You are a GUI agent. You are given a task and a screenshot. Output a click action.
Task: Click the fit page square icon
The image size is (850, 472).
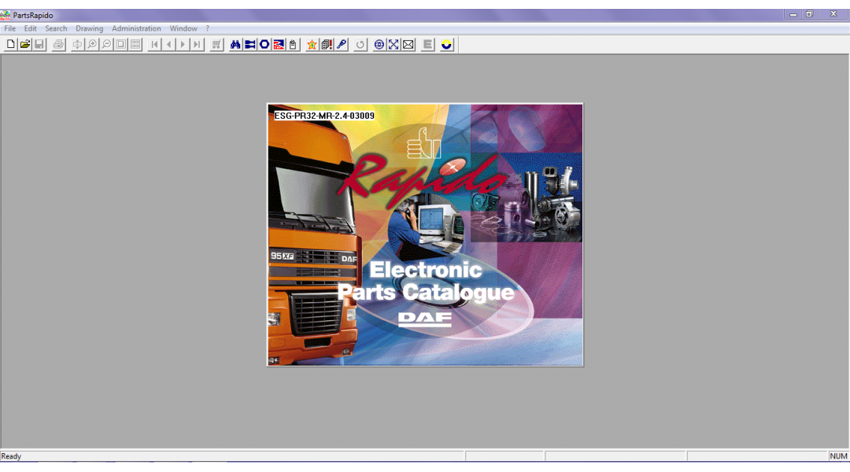point(121,44)
